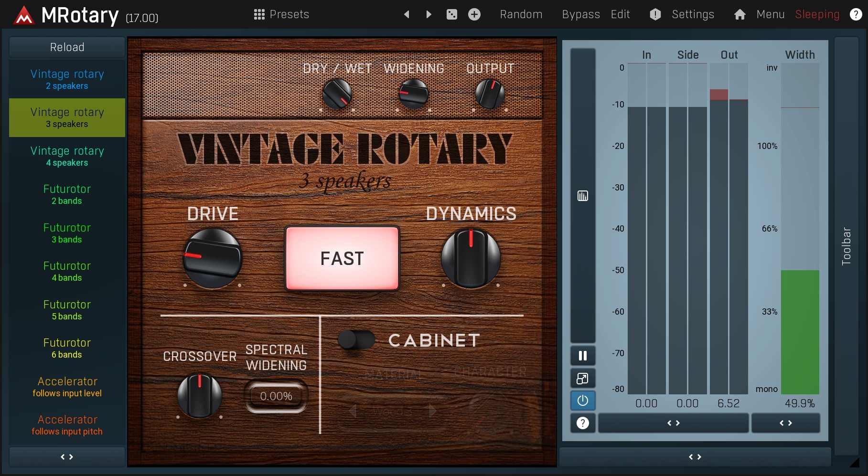Click the Home icon beside Menu
The width and height of the screenshot is (868, 476).
(739, 15)
